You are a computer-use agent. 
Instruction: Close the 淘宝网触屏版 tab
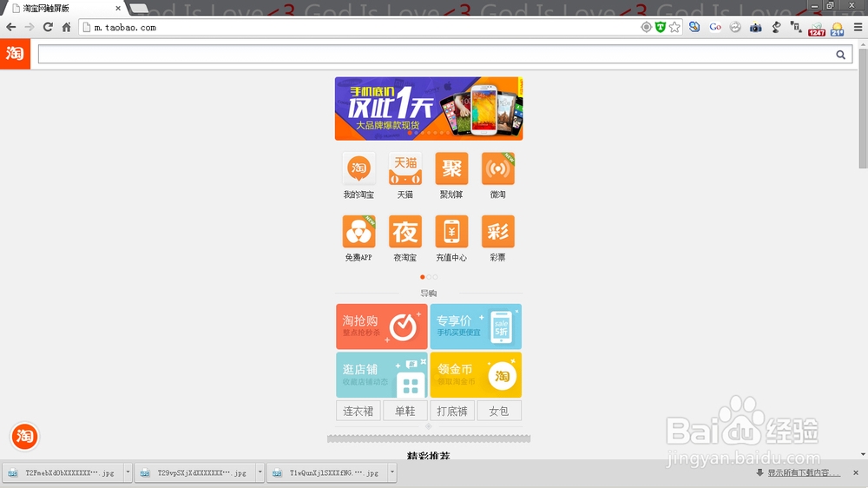(x=118, y=9)
